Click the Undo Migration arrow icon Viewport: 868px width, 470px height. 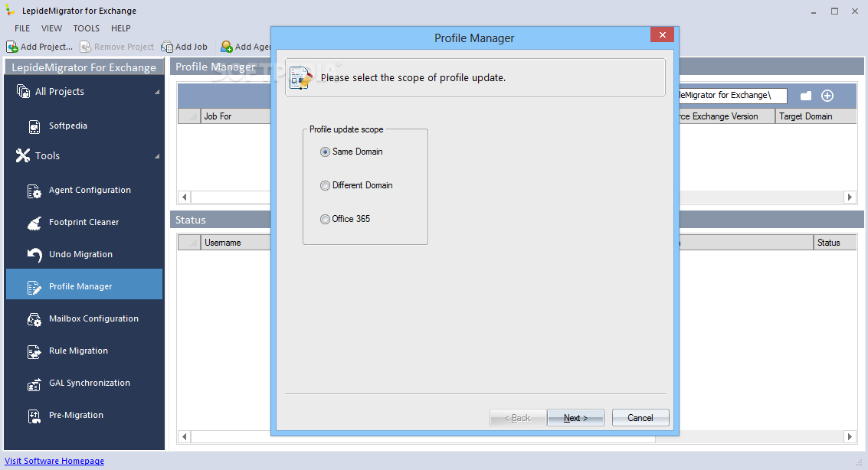click(34, 255)
